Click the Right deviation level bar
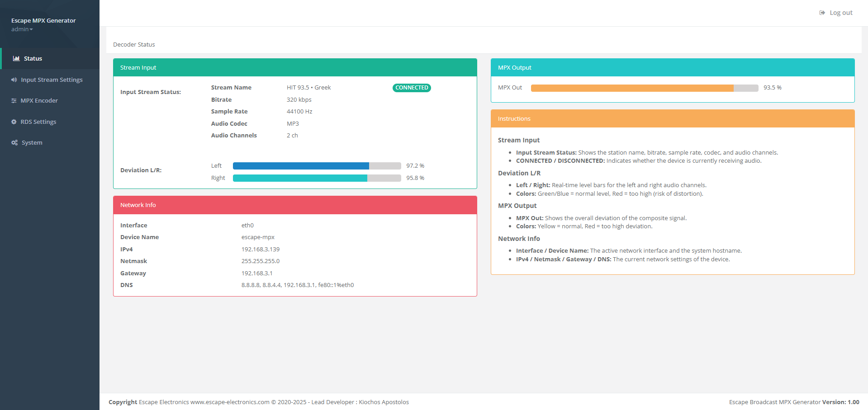 317,178
